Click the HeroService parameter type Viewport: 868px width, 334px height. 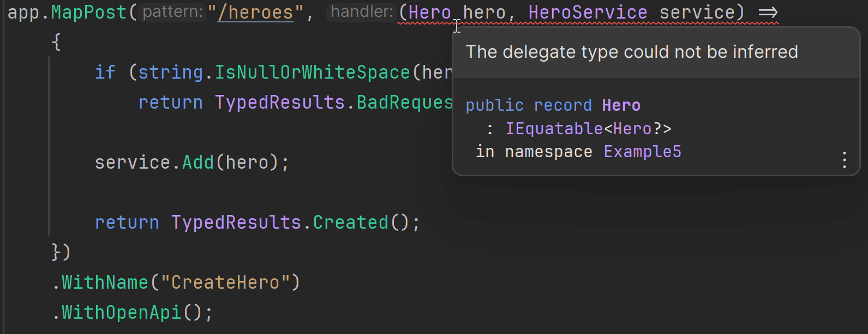588,13
